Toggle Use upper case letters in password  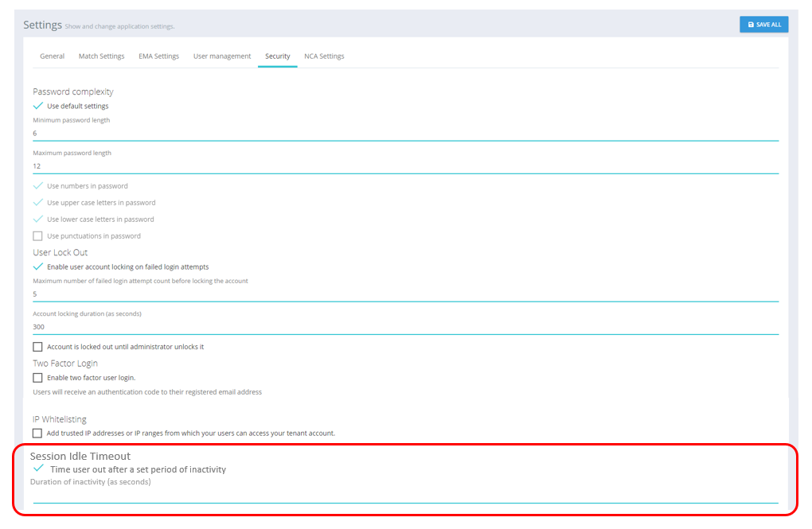click(x=38, y=203)
